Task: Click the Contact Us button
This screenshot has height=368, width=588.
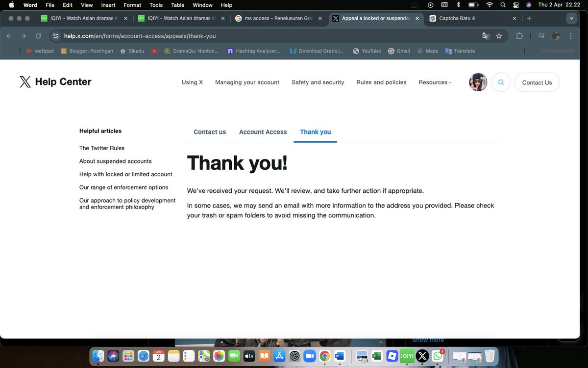Action: point(537,82)
